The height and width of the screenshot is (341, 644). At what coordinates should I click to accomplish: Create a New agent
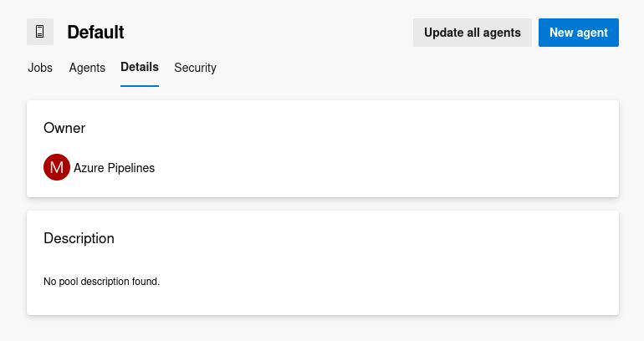(x=579, y=33)
